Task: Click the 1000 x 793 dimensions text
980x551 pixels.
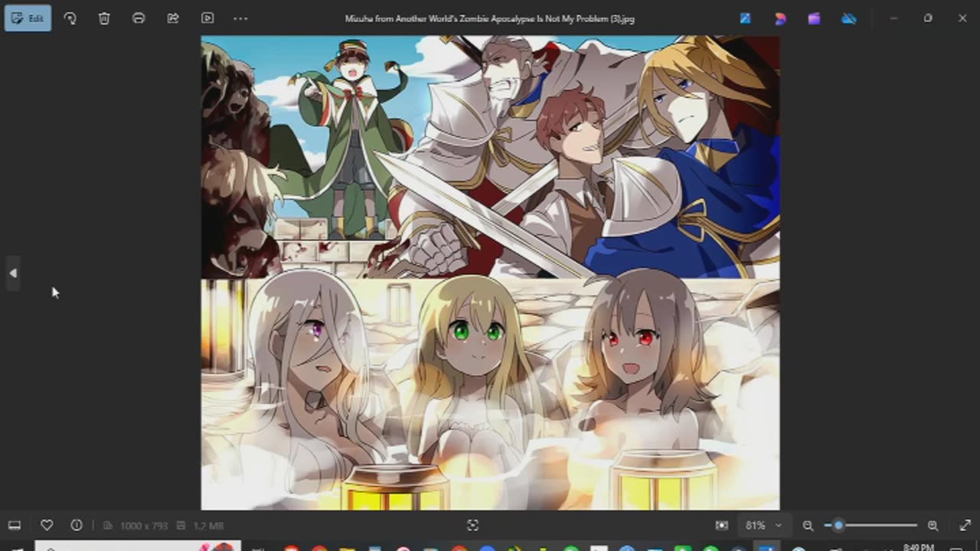Action: pos(142,526)
